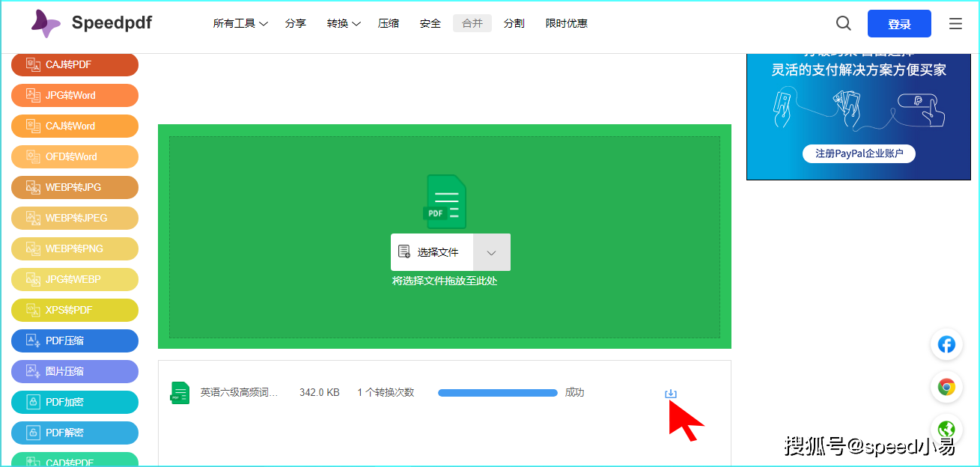Open the JPG转Word converter

pos(74,95)
